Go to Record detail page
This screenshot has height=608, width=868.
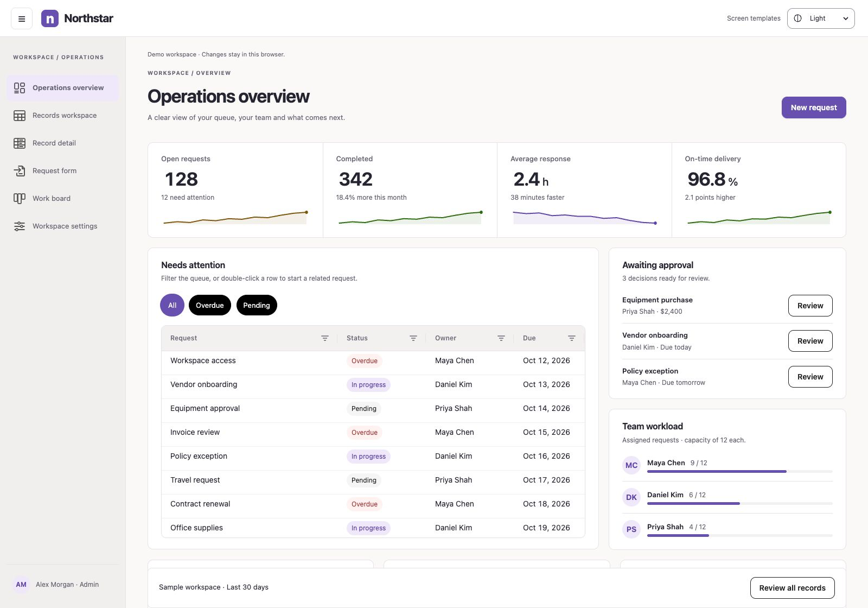click(x=63, y=143)
